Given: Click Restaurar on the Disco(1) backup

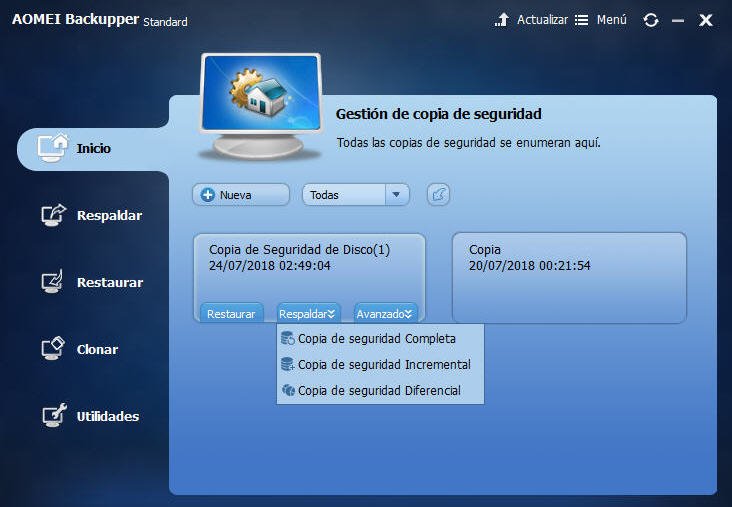Looking at the screenshot, I should click(231, 314).
